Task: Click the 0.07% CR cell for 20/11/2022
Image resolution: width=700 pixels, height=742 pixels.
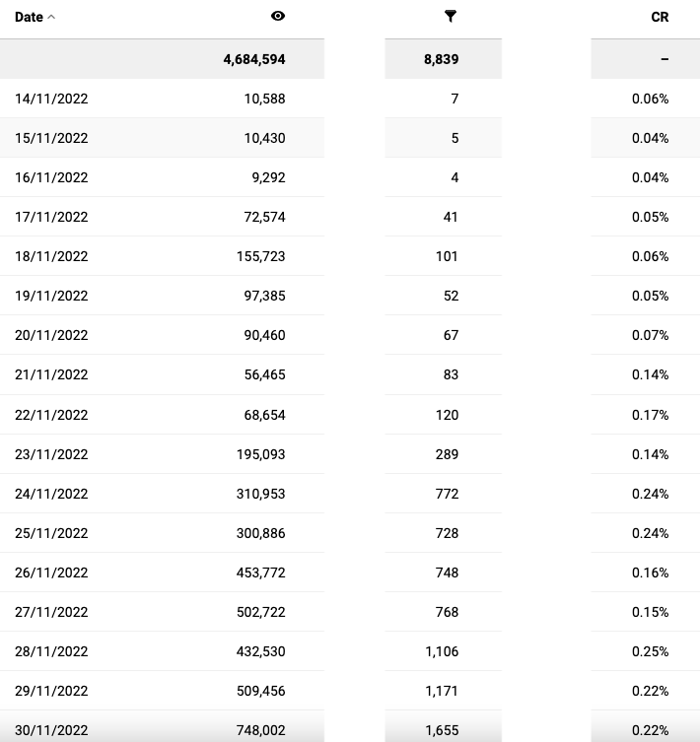Action: coord(650,335)
